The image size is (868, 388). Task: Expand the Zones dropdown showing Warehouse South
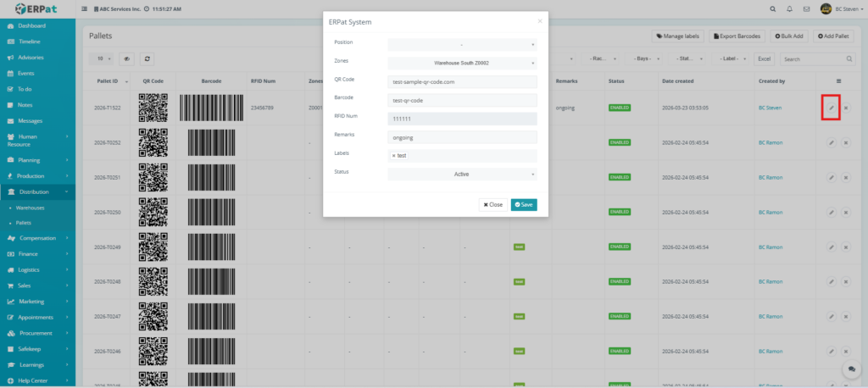click(x=462, y=63)
